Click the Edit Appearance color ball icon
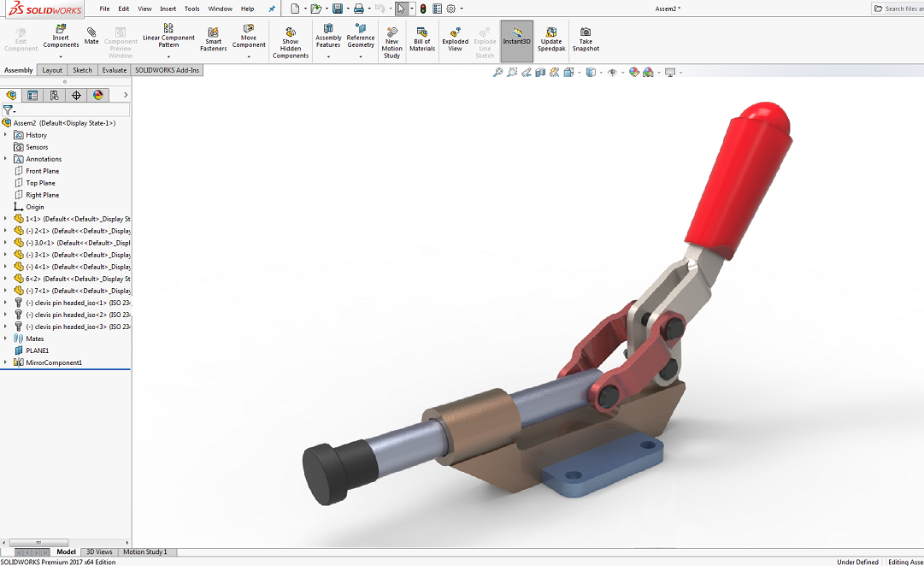The width and height of the screenshot is (924, 583). (x=634, y=72)
